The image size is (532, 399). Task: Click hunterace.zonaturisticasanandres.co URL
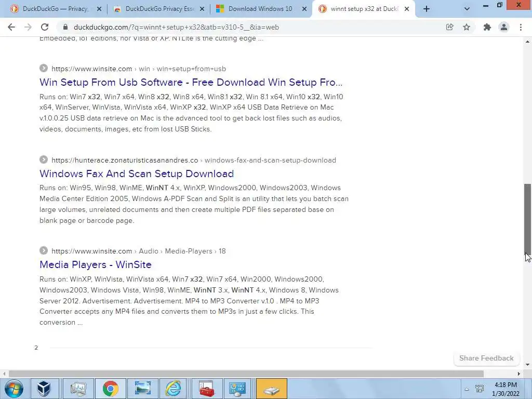click(x=194, y=160)
